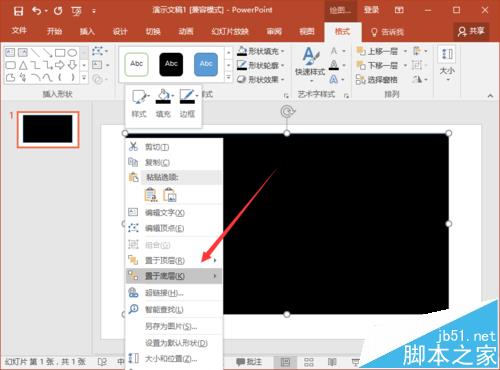Image resolution: width=500 pixels, height=370 pixels.
Task: Click Reading view icon in status bar
Action: (332, 362)
